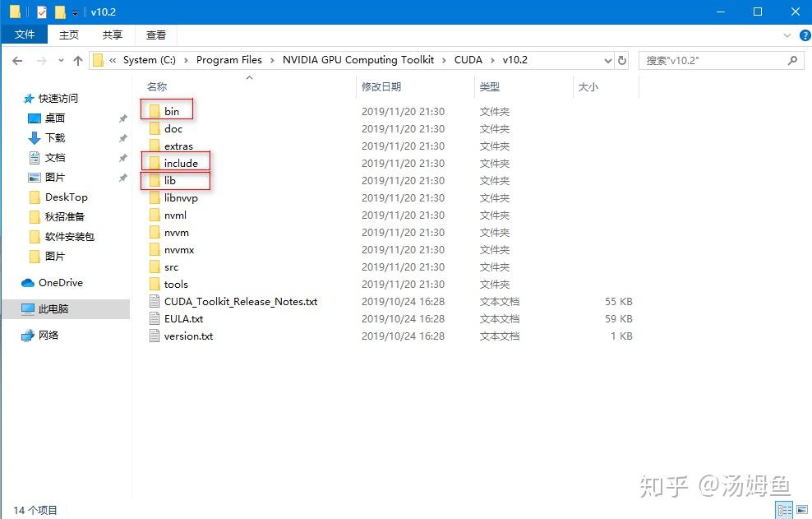Click the search magnifier icon
Viewport: 812px width, 519px height.
pyautogui.click(x=791, y=60)
